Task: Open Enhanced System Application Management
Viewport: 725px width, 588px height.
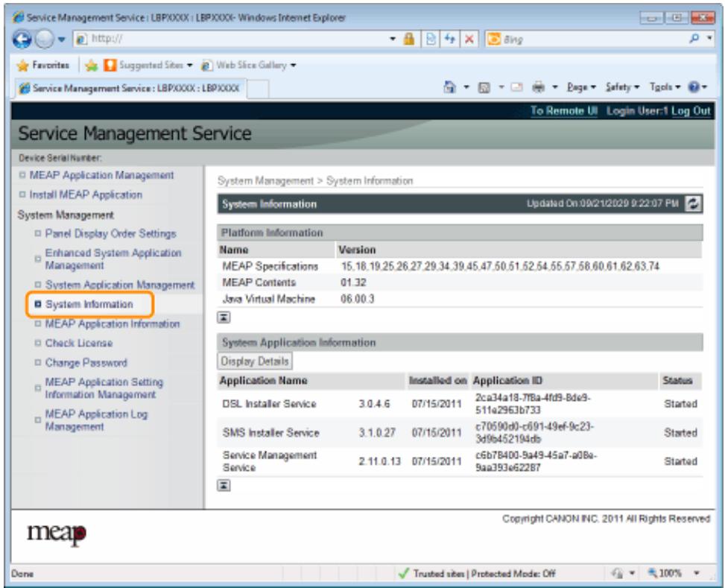Action: (x=113, y=259)
